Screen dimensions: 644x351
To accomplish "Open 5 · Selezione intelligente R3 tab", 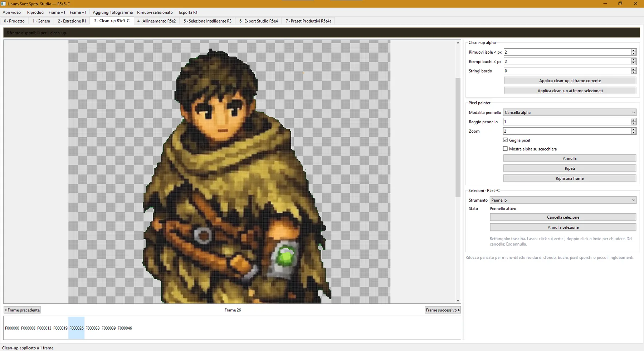I will pyautogui.click(x=208, y=21).
